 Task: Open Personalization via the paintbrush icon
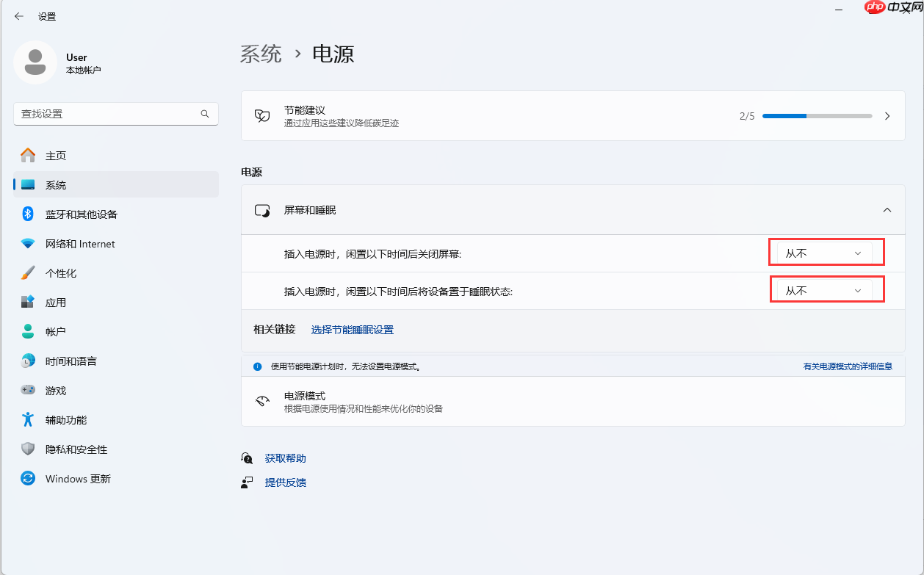27,272
